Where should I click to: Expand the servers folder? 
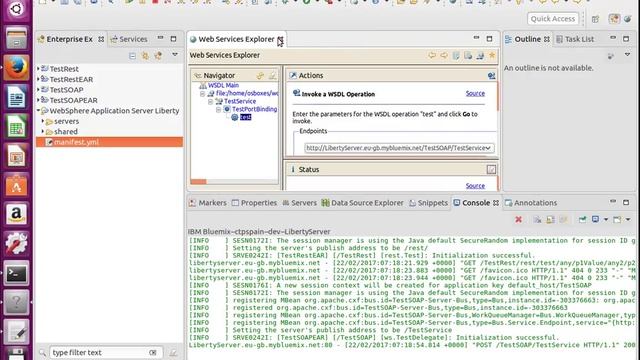(43, 121)
